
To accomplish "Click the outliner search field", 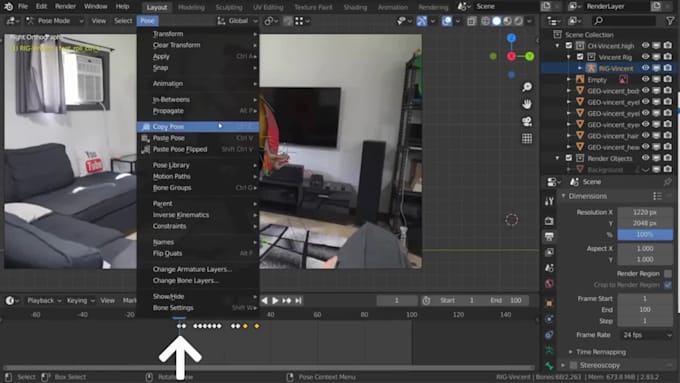I will [x=625, y=20].
